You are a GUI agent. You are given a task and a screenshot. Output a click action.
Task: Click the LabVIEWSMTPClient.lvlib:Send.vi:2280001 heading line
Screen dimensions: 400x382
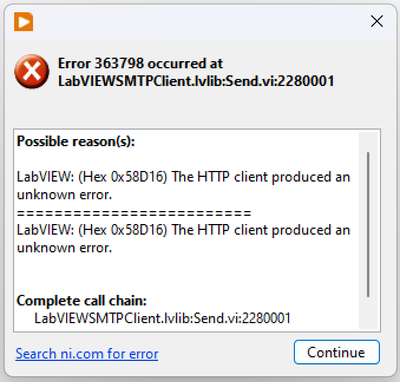196,81
